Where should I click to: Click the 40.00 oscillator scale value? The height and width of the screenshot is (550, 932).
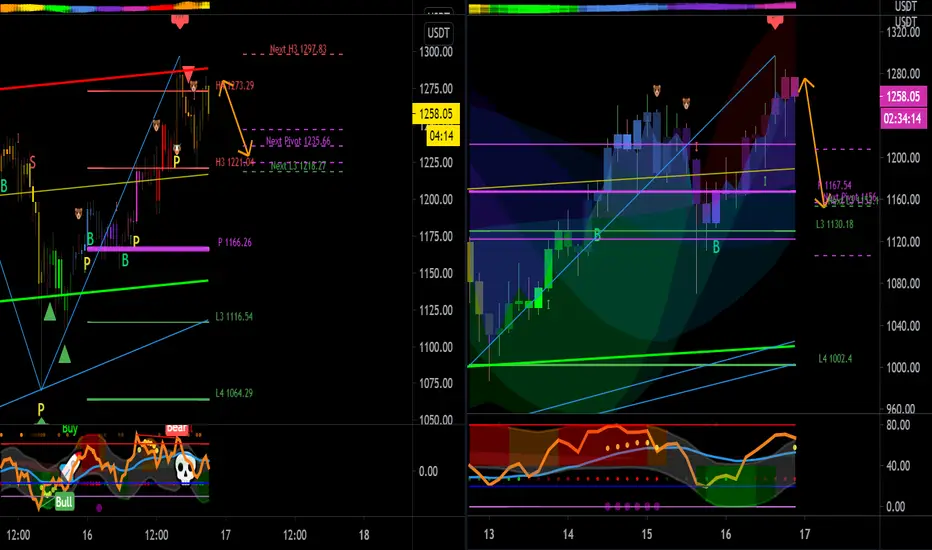coord(898,466)
